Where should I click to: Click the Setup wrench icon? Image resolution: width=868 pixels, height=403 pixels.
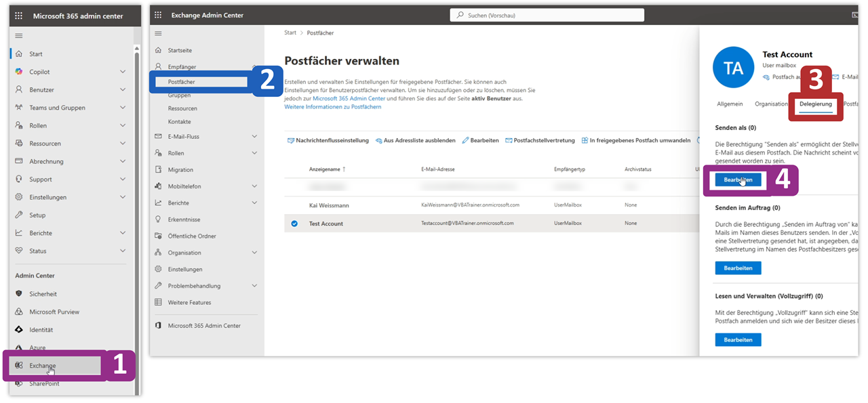19,215
